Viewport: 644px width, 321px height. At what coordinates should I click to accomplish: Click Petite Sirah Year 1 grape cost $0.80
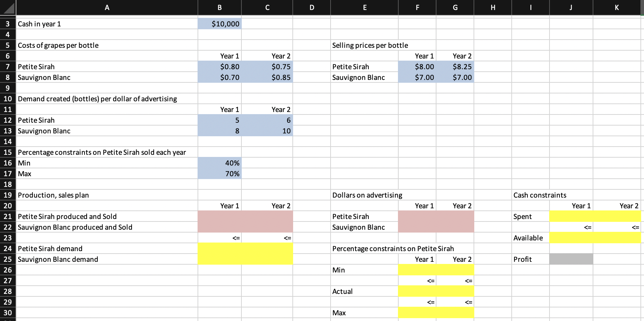coord(220,67)
